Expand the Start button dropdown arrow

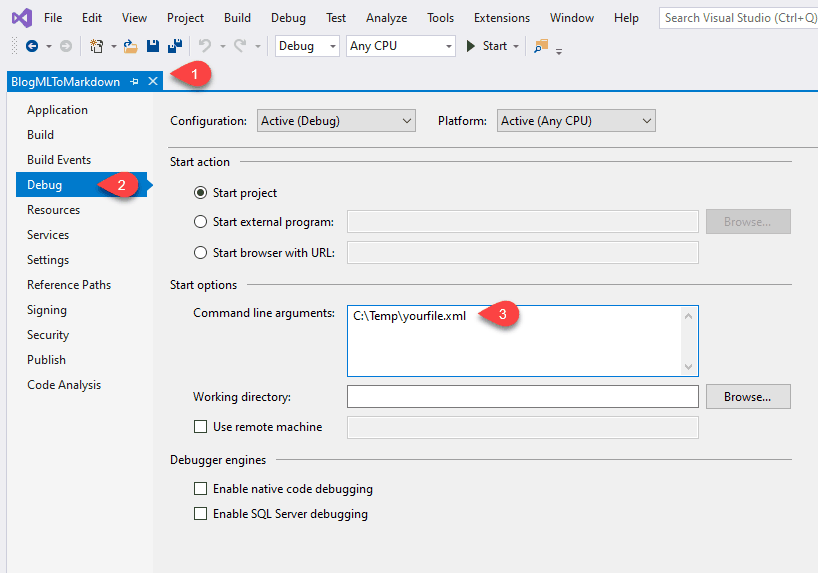click(x=516, y=46)
